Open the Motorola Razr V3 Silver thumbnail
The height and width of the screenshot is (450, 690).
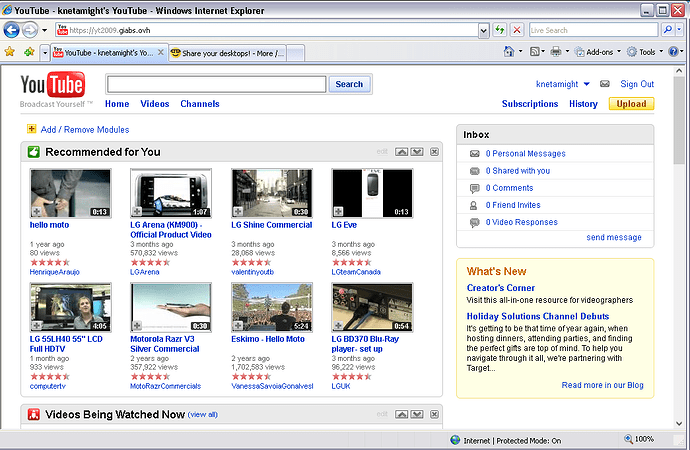pos(171,307)
